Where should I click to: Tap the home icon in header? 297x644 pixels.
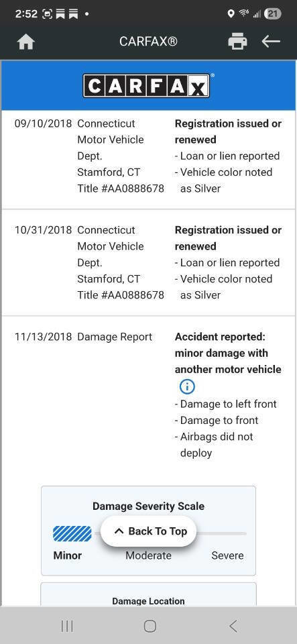[x=26, y=42]
